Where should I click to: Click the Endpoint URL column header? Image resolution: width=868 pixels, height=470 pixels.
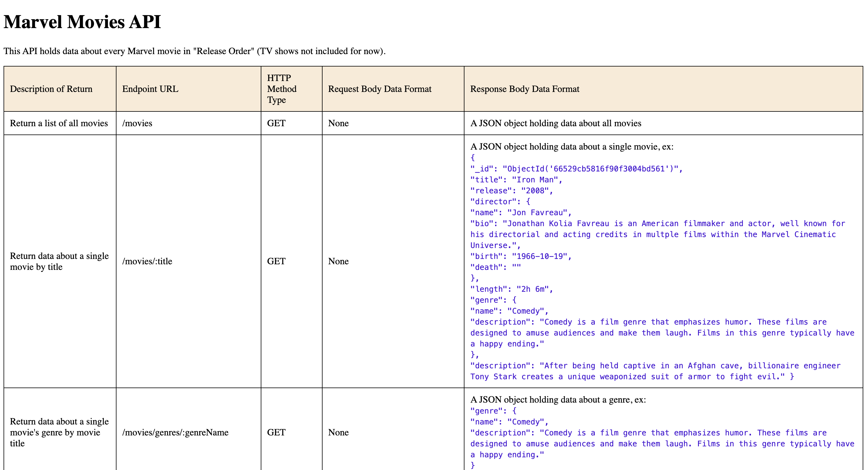click(150, 89)
